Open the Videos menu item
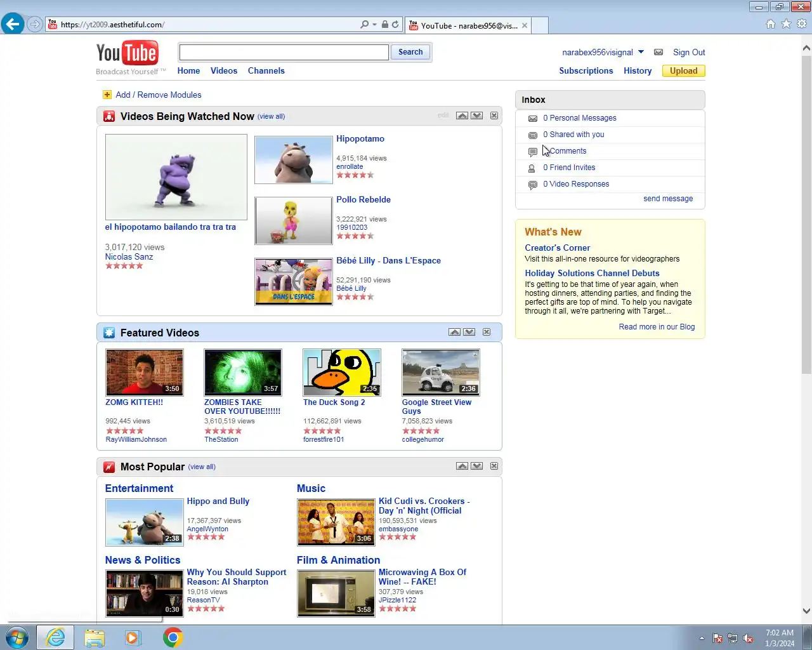 [224, 71]
